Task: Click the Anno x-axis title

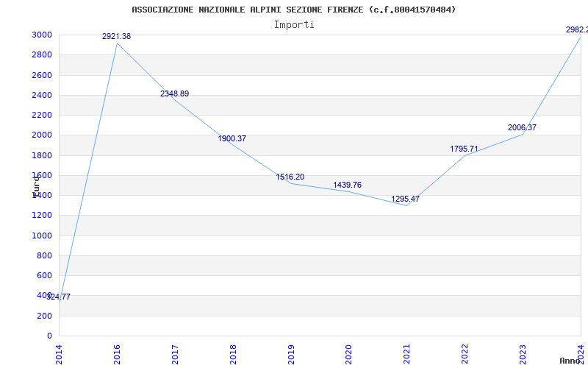Action: (570, 361)
